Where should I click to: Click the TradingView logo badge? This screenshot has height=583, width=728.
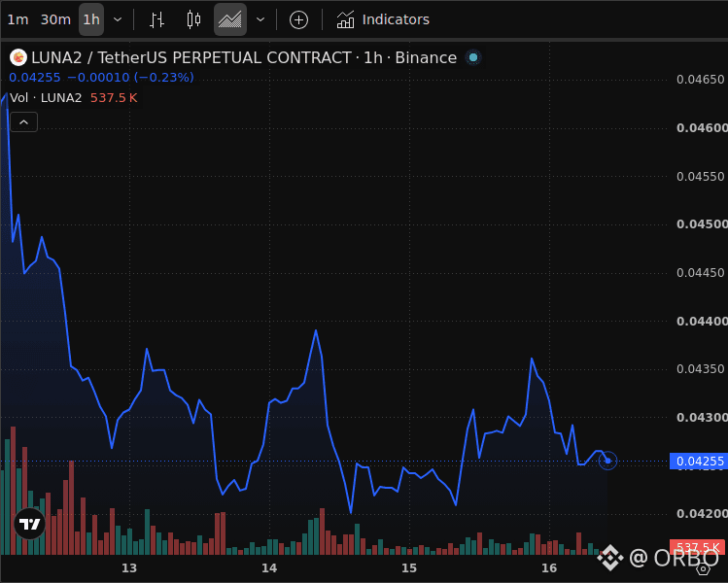[x=30, y=524]
